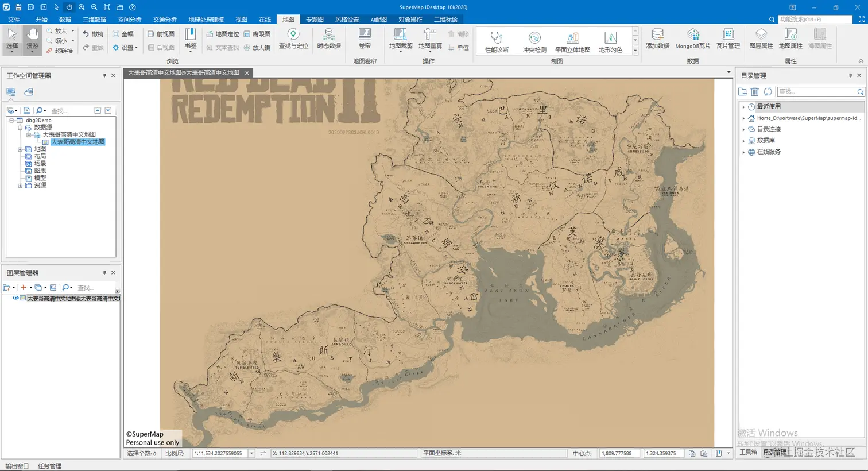Click the center point X value field
Image resolution: width=868 pixels, height=471 pixels.
click(x=619, y=453)
